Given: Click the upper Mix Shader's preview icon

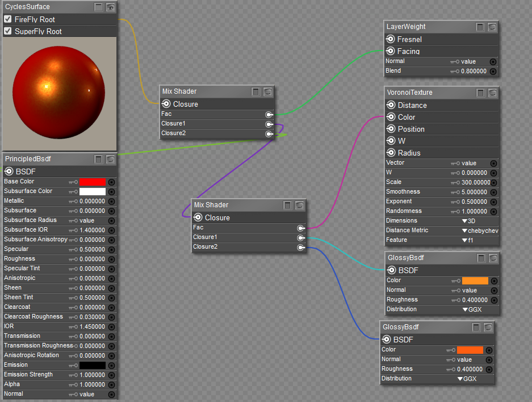Looking at the screenshot, I should pos(268,91).
